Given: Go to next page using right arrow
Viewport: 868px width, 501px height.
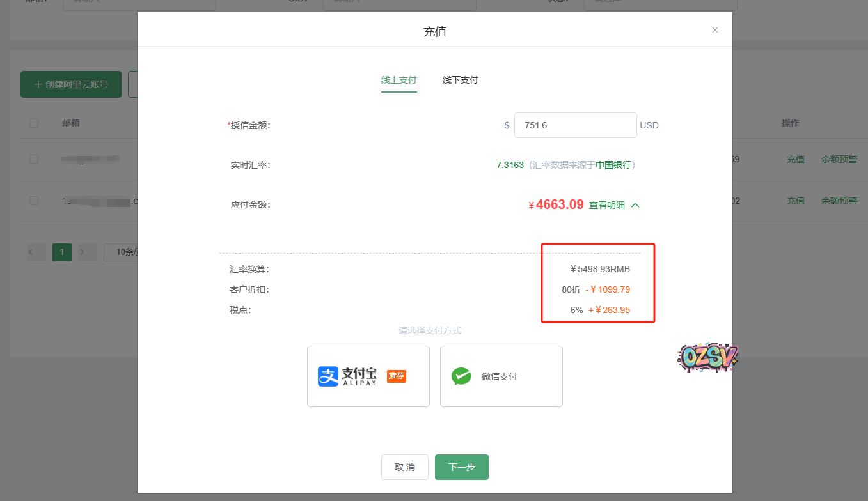Looking at the screenshot, I should [82, 252].
